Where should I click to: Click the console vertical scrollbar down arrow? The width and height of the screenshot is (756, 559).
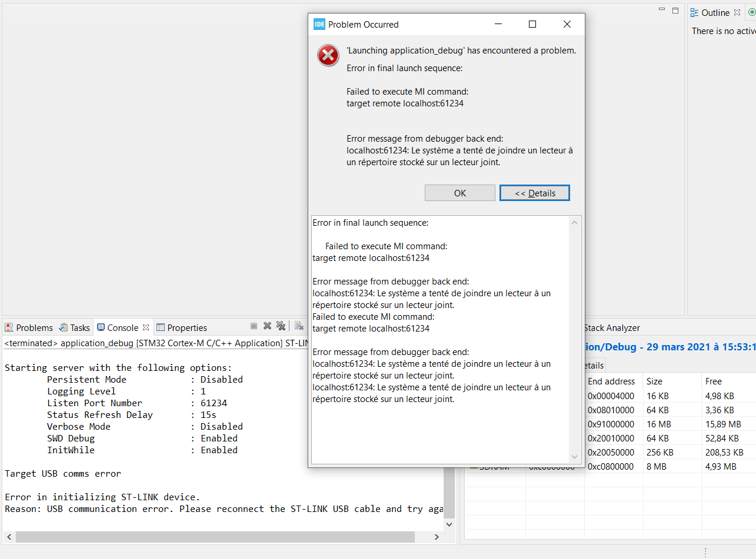[449, 524]
